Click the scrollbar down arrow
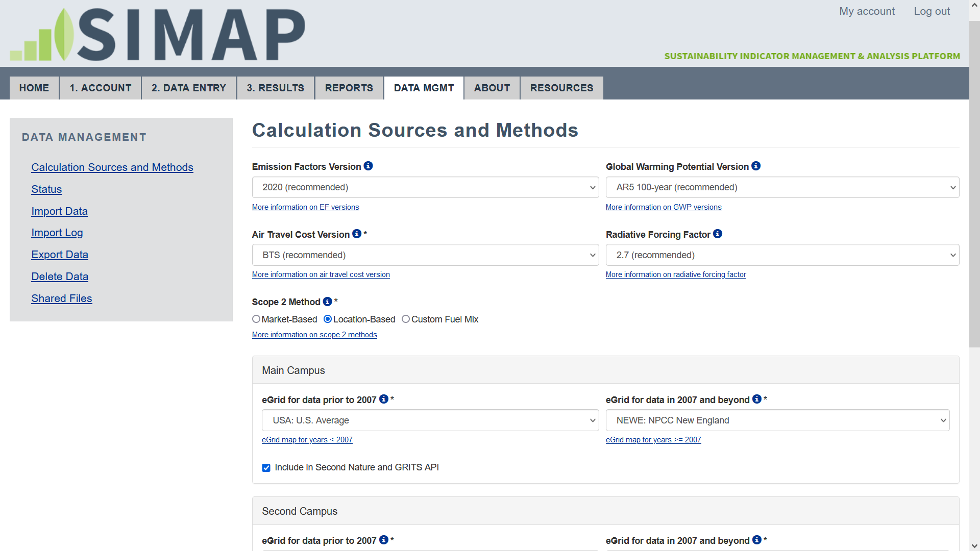Screen dimensions: 980x551 [x=974, y=546]
